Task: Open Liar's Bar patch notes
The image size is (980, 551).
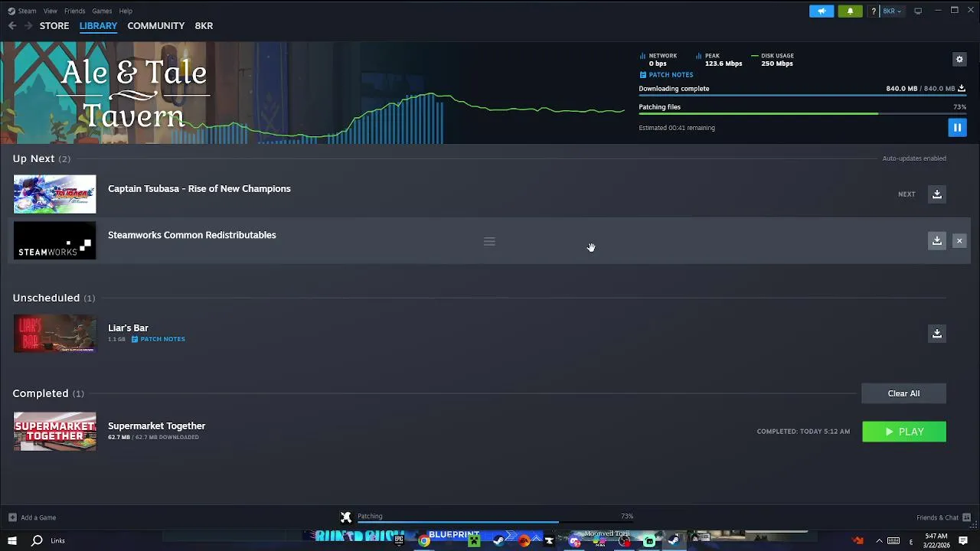Action: [x=158, y=339]
